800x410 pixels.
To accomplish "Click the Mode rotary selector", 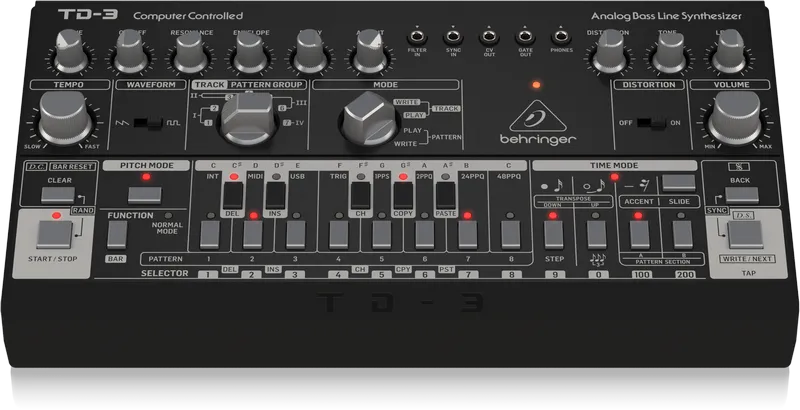I will (x=369, y=118).
